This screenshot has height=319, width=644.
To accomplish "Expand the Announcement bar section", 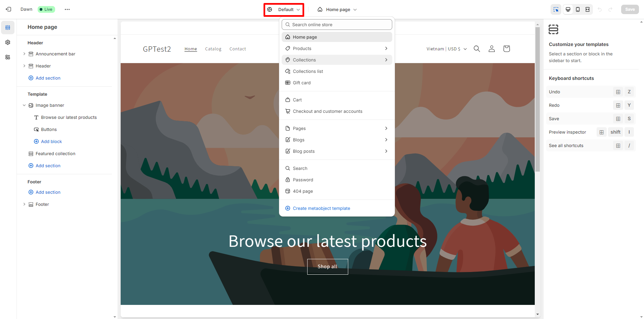I will tap(24, 54).
